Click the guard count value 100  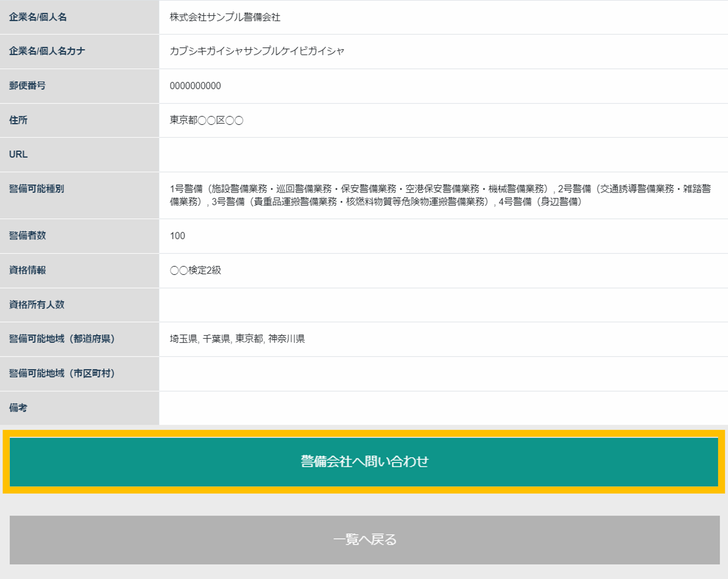pos(177,236)
